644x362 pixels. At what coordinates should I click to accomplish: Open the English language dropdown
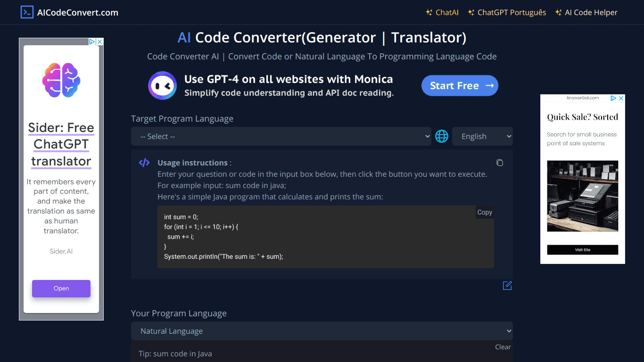pyautogui.click(x=482, y=136)
